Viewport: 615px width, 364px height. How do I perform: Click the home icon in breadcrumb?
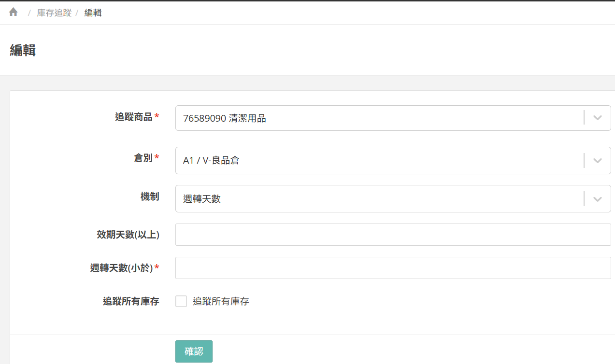14,13
